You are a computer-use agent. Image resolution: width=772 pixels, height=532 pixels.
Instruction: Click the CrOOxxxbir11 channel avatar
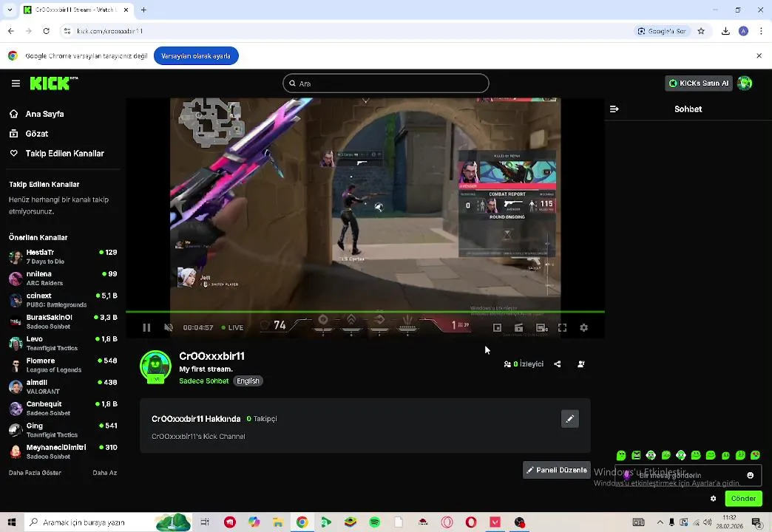tap(155, 366)
